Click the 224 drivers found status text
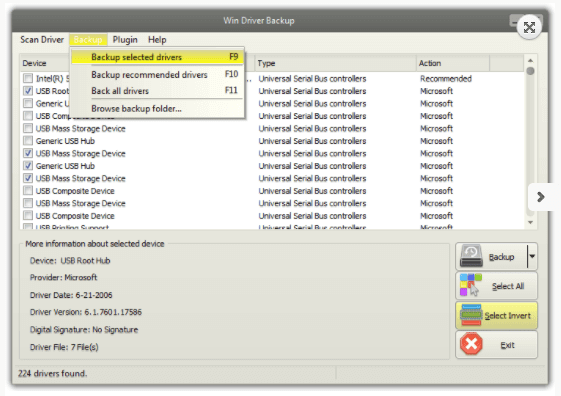 tap(53, 373)
